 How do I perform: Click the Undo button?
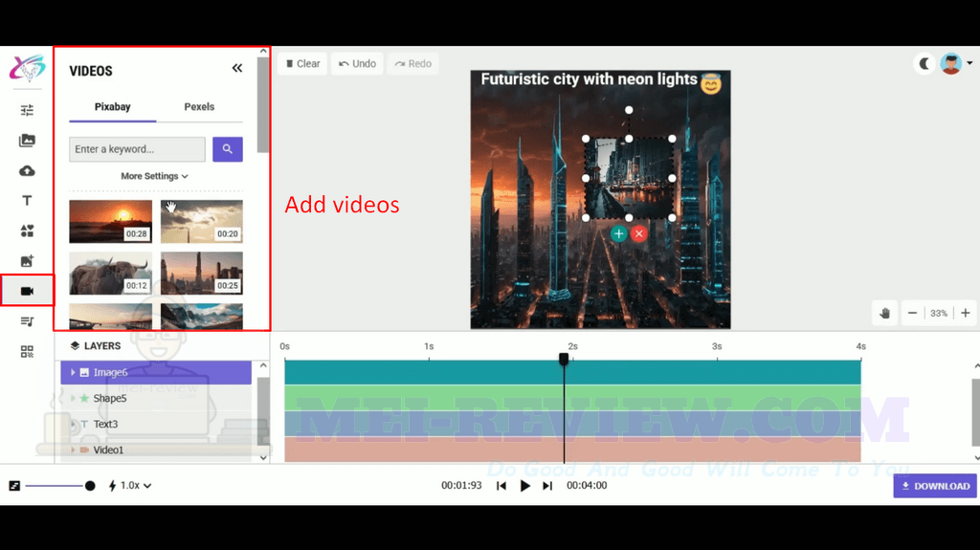click(x=358, y=64)
